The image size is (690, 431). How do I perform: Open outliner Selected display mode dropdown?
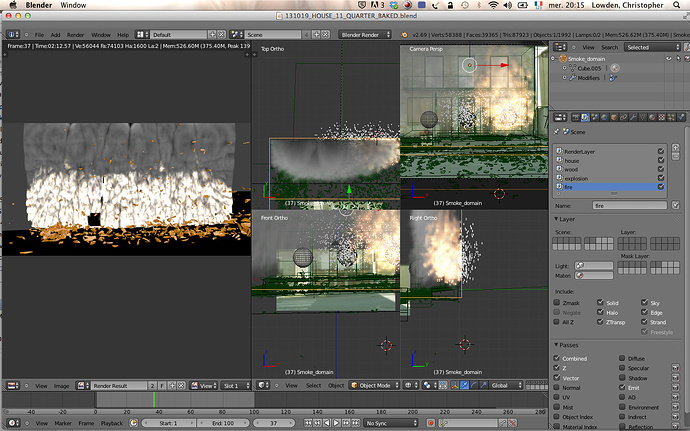(x=652, y=47)
